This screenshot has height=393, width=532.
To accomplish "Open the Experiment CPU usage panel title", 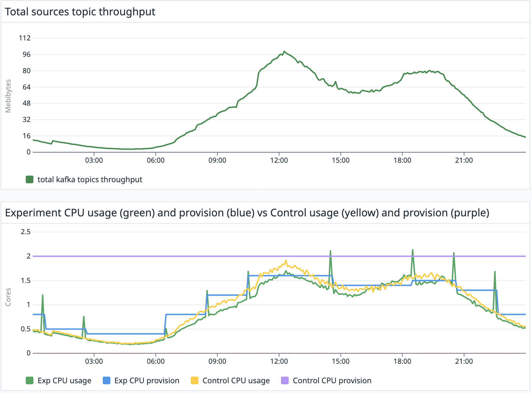I will point(247,213).
